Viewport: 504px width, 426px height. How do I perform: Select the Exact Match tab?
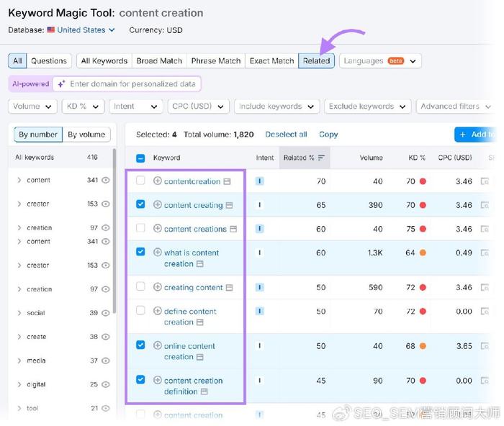pyautogui.click(x=271, y=60)
